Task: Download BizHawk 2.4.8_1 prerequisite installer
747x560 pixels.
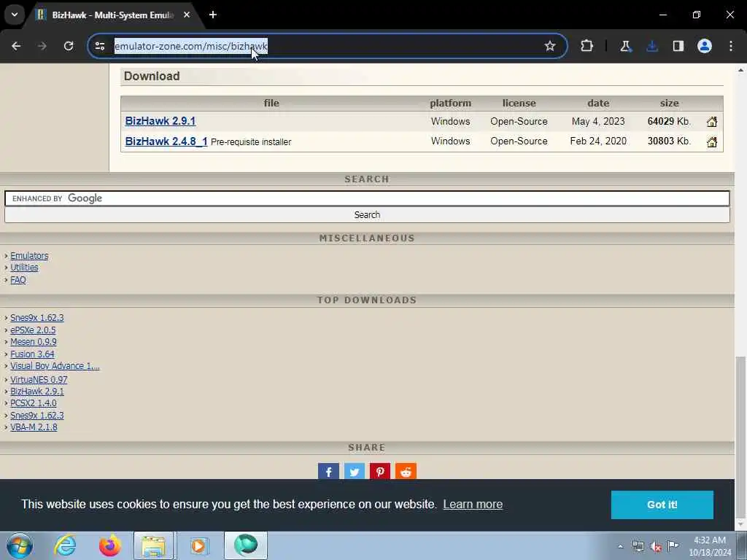Action: (166, 141)
